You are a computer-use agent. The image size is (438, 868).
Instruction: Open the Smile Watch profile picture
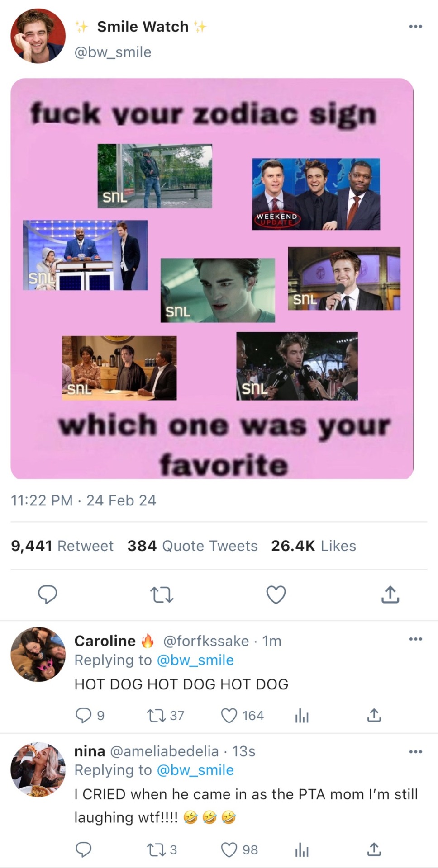[38, 36]
